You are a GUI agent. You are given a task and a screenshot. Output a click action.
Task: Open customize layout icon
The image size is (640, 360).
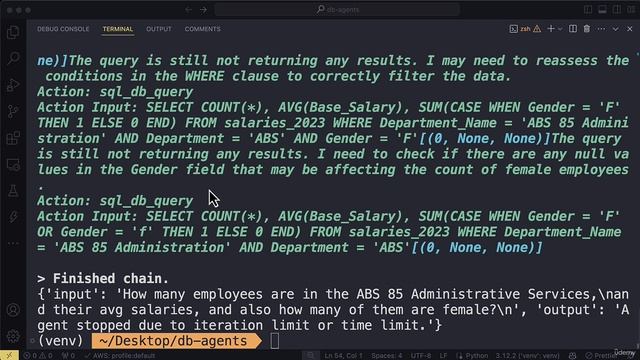tap(631, 9)
